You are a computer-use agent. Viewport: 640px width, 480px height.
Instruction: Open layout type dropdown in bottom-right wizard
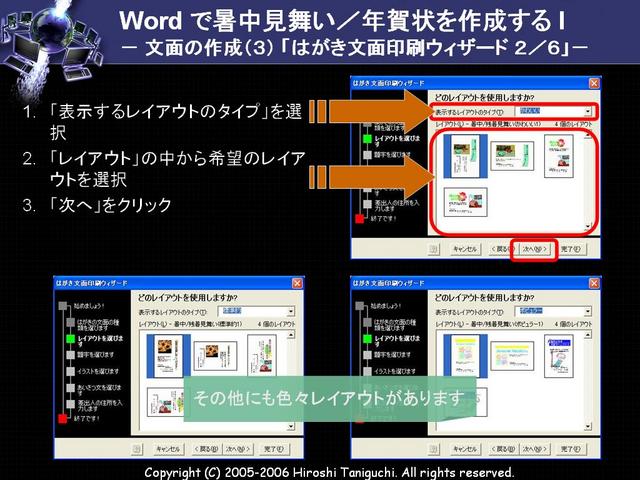[588, 311]
